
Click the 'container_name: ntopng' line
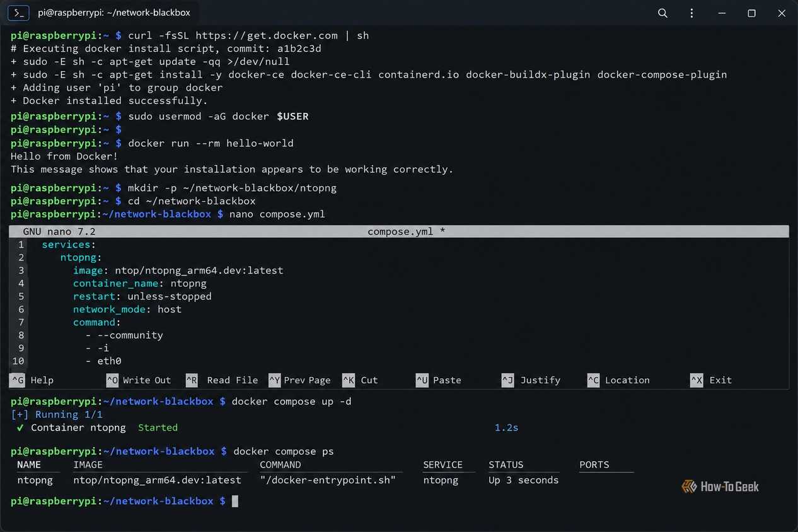[140, 283]
